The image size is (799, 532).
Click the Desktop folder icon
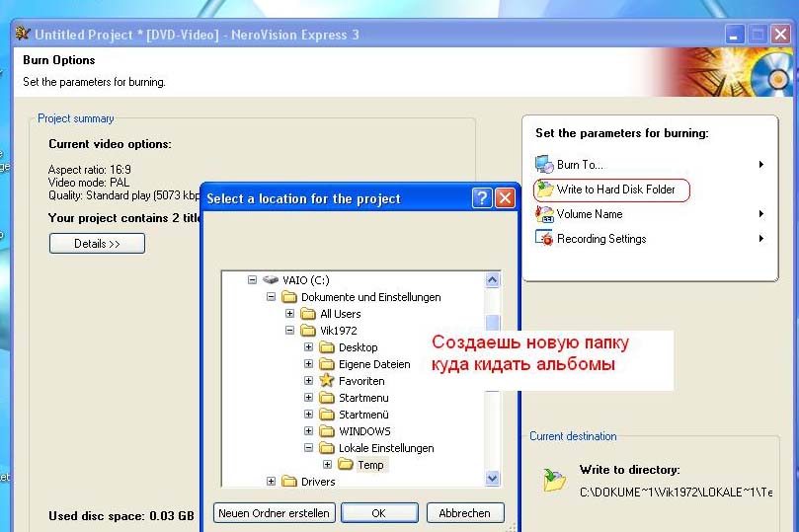(327, 347)
